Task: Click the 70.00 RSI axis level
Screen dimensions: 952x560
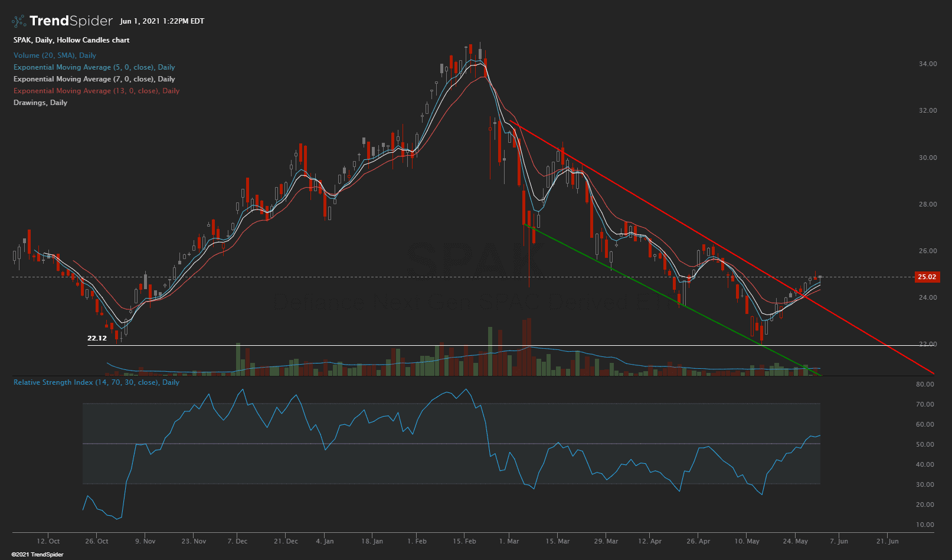Action: [x=924, y=405]
